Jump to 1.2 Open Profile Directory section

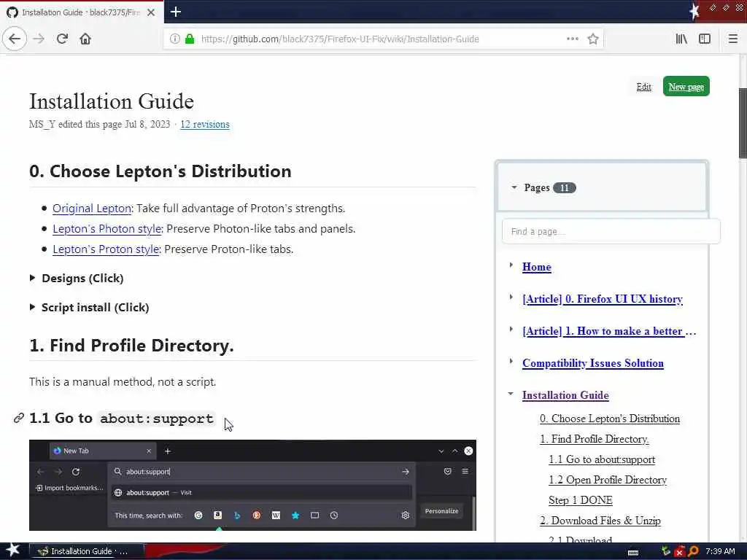(x=608, y=480)
